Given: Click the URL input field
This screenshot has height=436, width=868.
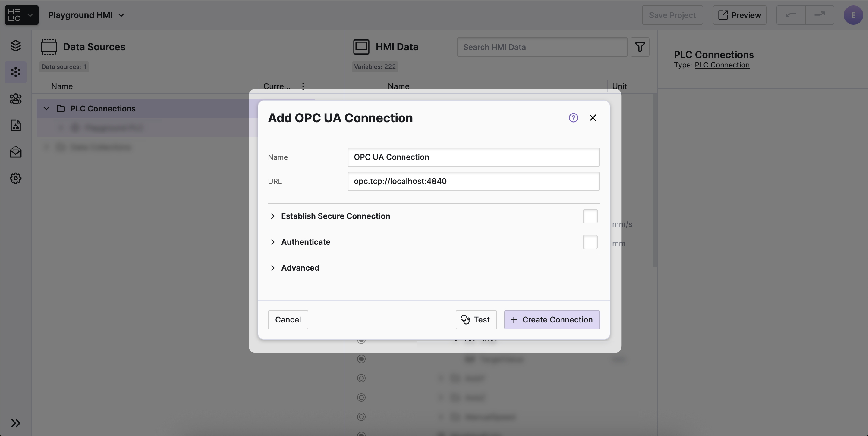Looking at the screenshot, I should [x=473, y=181].
